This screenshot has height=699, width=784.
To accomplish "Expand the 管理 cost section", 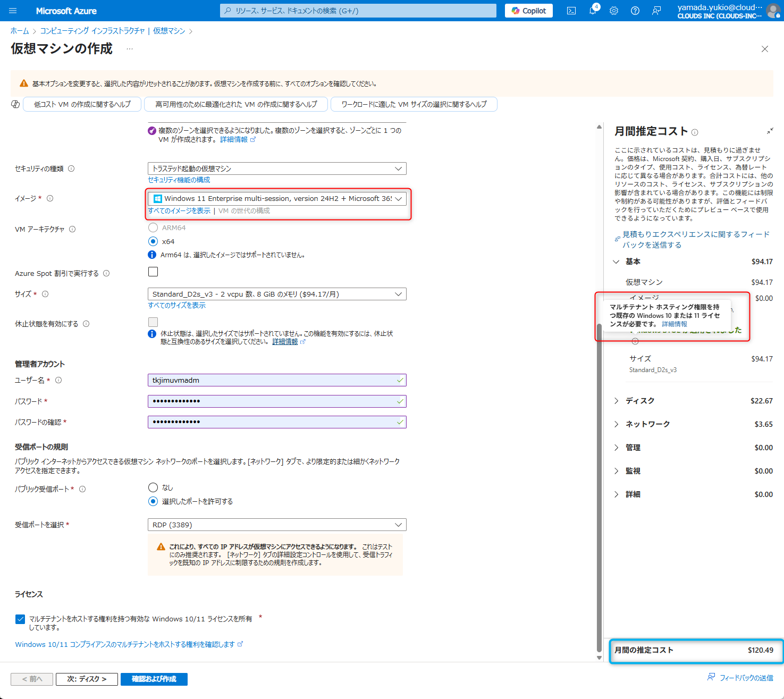I will pyautogui.click(x=617, y=448).
